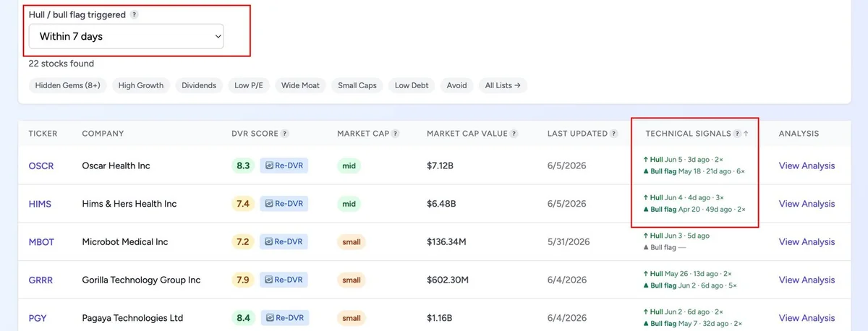
Task: Select the Low P/E list chip
Action: 249,85
